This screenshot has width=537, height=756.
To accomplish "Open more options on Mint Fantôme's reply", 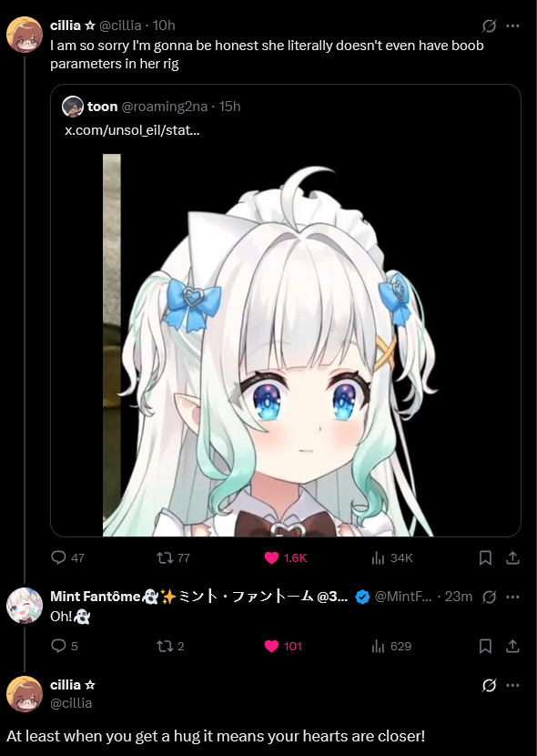I will (513, 597).
